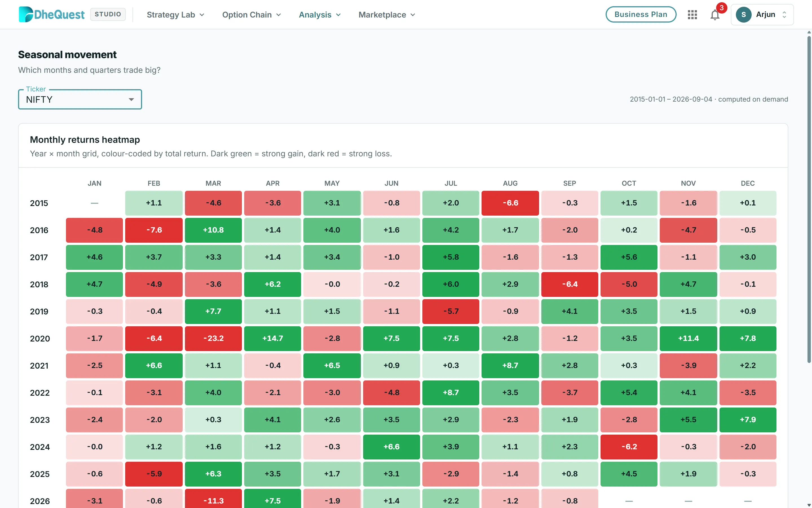Open the Analysis menu

pyautogui.click(x=320, y=14)
